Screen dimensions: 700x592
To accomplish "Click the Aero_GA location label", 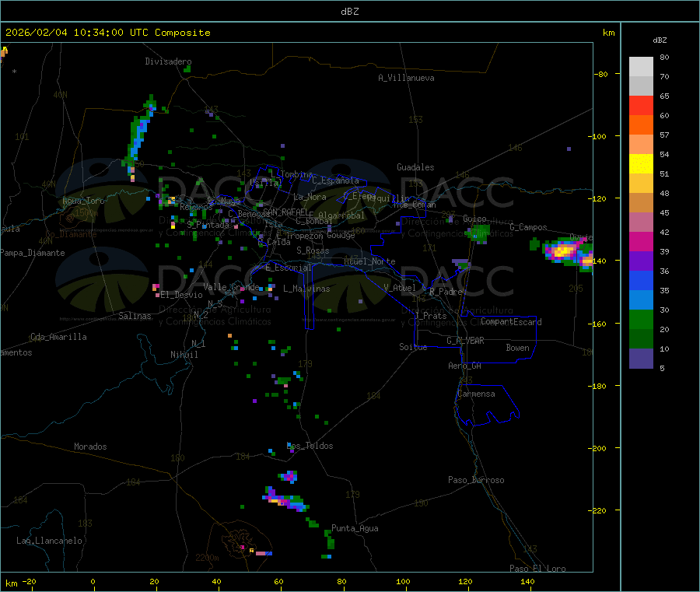I will tap(465, 366).
